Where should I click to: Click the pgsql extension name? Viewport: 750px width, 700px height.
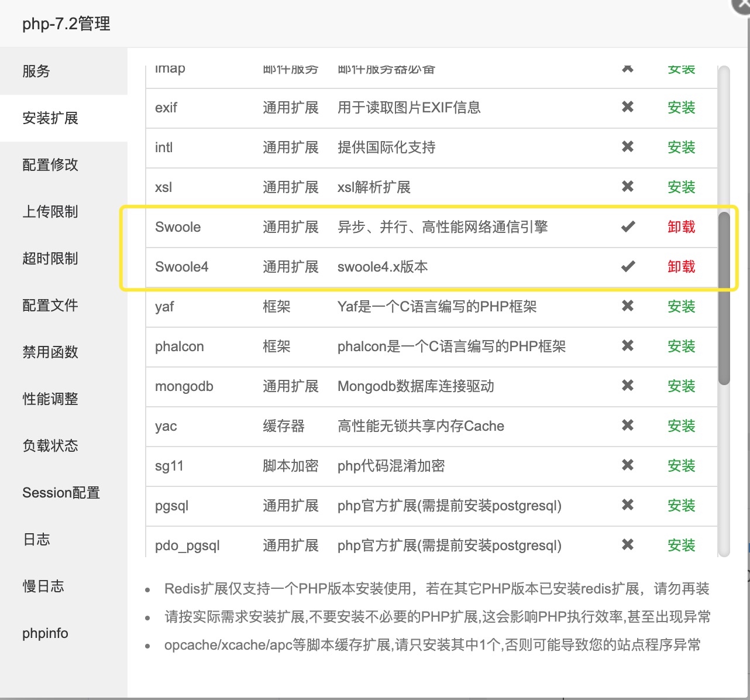pyautogui.click(x=172, y=506)
